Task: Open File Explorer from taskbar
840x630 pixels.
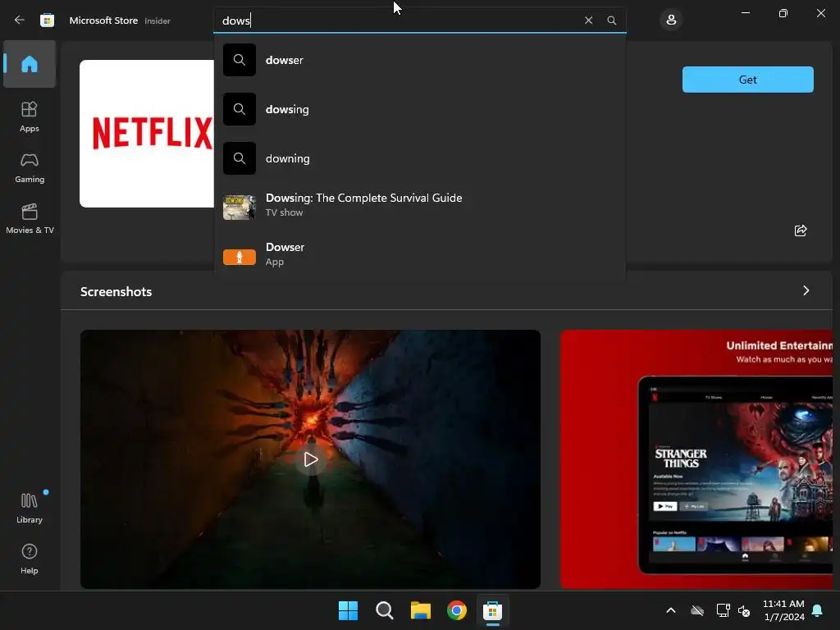Action: (421, 610)
